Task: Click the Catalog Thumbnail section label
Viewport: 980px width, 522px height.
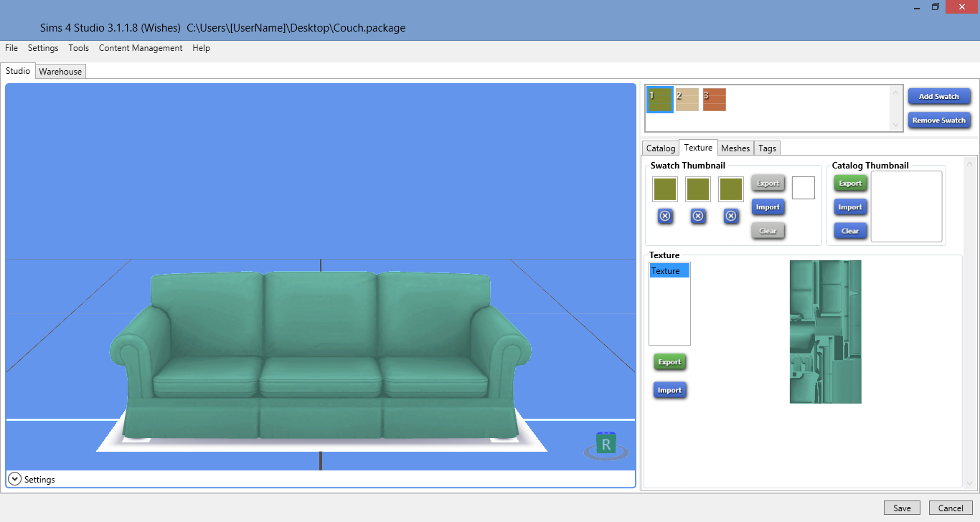Action: [x=870, y=166]
